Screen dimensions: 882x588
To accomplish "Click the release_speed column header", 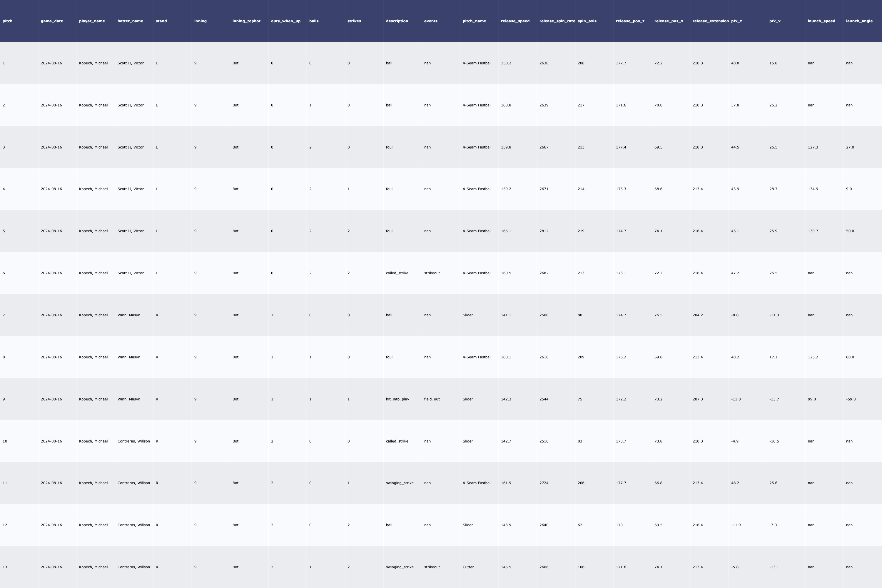I will (x=515, y=21).
